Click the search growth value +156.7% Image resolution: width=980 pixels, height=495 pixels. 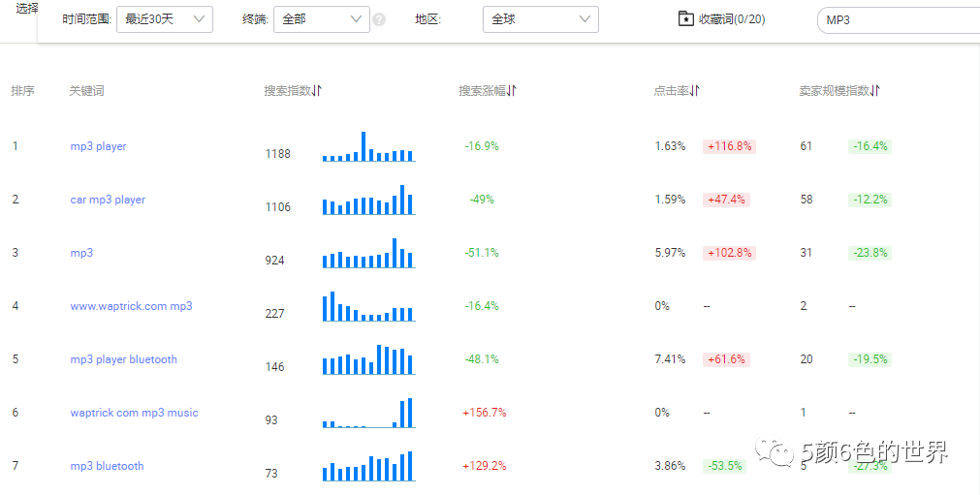click(485, 413)
